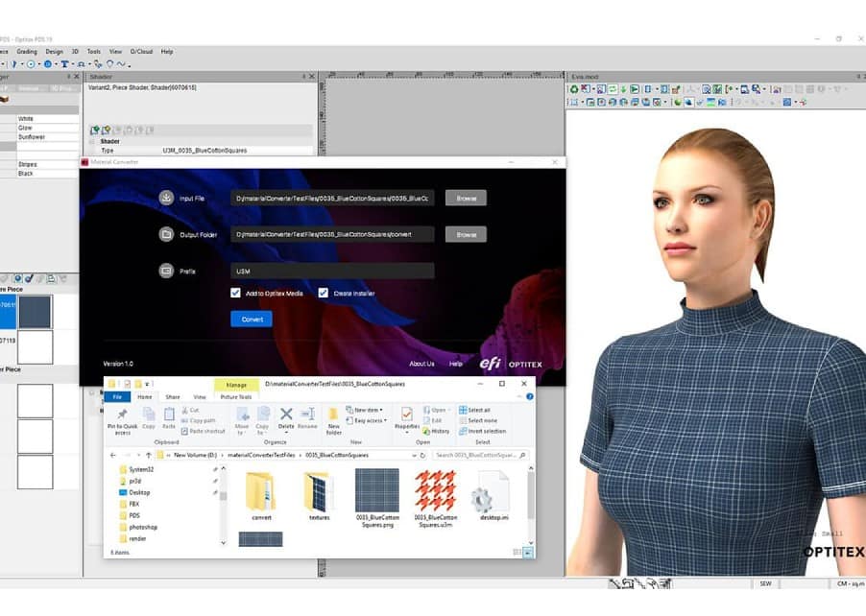Open the About Us link

pyautogui.click(x=421, y=364)
